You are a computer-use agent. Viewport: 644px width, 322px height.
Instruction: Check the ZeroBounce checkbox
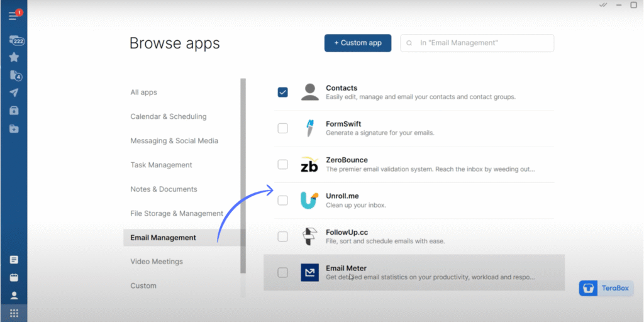pyautogui.click(x=282, y=164)
